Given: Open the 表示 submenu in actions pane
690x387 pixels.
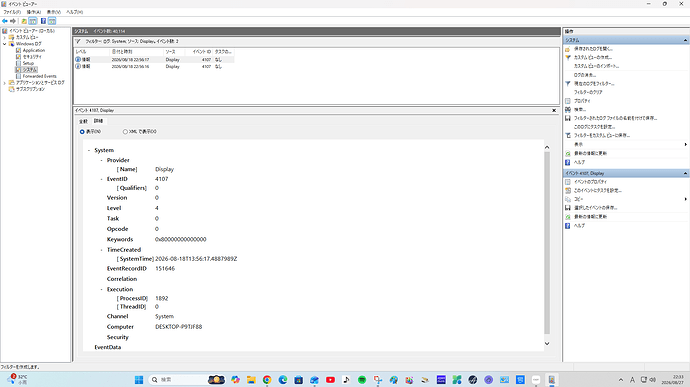Looking at the screenshot, I should [x=626, y=144].
